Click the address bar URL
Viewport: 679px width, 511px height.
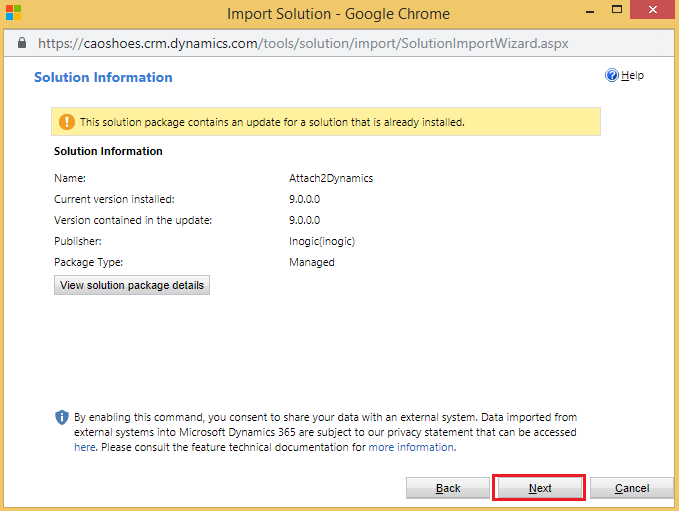tap(303, 43)
